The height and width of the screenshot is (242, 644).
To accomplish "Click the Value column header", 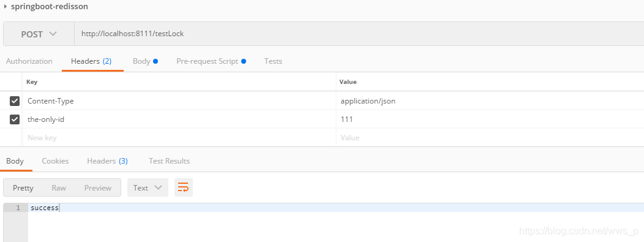I will [x=348, y=81].
